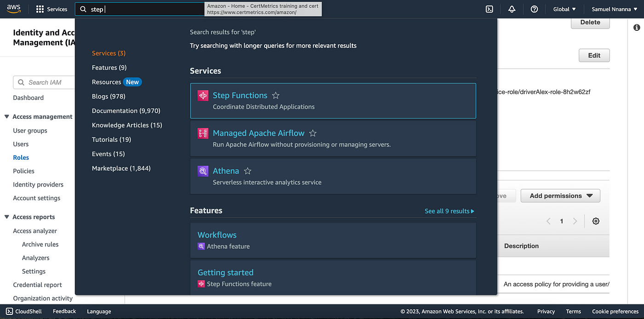Open Dashboard in IAM sidebar

(29, 98)
